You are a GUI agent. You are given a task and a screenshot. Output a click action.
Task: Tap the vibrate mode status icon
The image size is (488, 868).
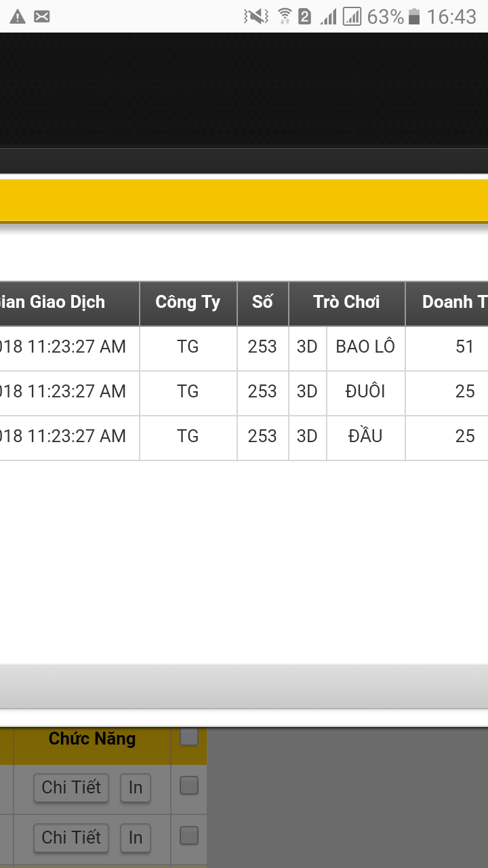click(x=256, y=17)
